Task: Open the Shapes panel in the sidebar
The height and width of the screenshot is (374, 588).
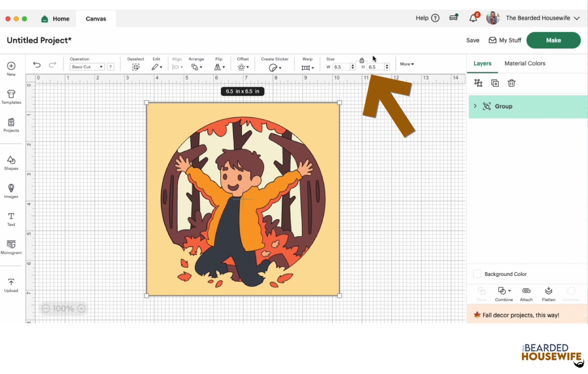Action: 11,162
